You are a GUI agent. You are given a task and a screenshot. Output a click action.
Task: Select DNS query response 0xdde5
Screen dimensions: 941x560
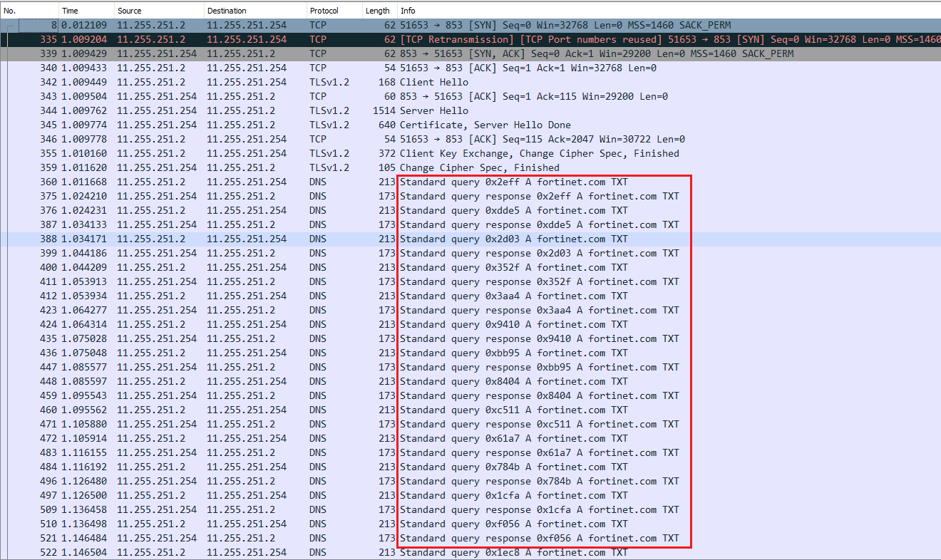(x=470, y=224)
